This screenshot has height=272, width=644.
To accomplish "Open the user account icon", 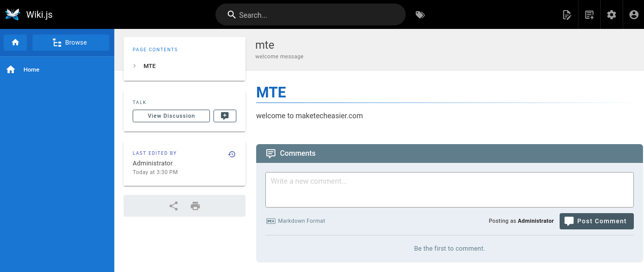I will click(633, 15).
